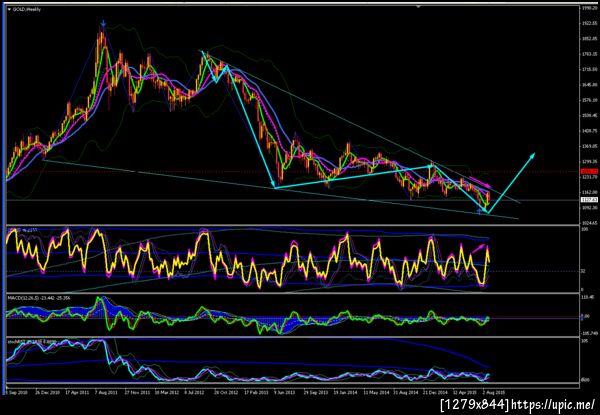Click the 1369.05 price axis label
This screenshot has height=415, width=600.
click(591, 146)
